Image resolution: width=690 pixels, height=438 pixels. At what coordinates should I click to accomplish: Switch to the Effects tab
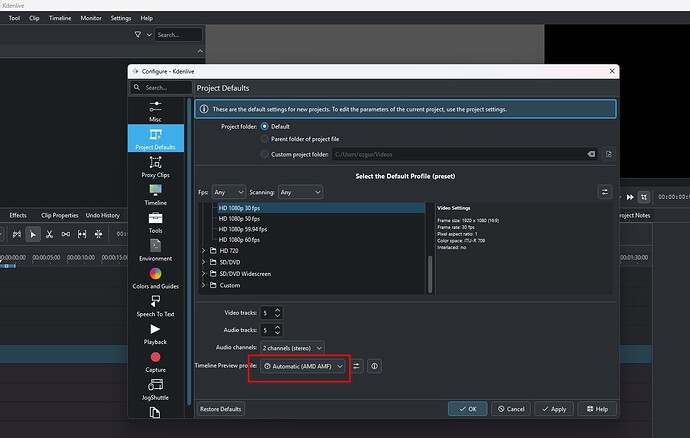coord(18,215)
